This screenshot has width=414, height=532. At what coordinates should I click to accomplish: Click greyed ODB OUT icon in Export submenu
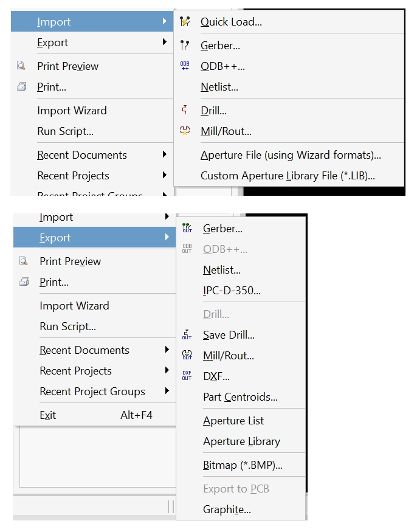[x=187, y=249]
